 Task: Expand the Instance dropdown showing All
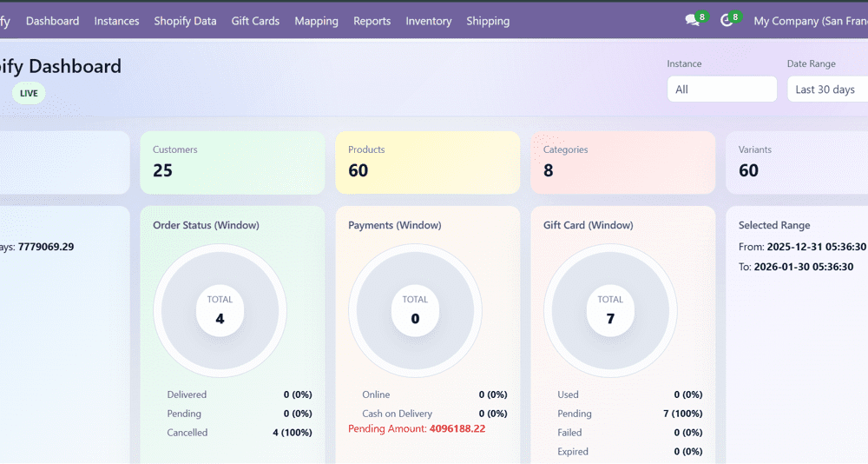click(x=721, y=89)
